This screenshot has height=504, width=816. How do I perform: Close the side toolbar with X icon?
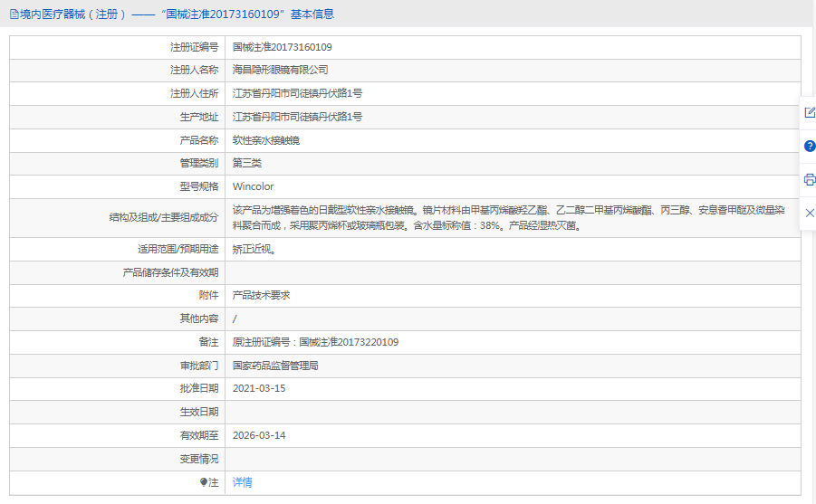tap(810, 213)
